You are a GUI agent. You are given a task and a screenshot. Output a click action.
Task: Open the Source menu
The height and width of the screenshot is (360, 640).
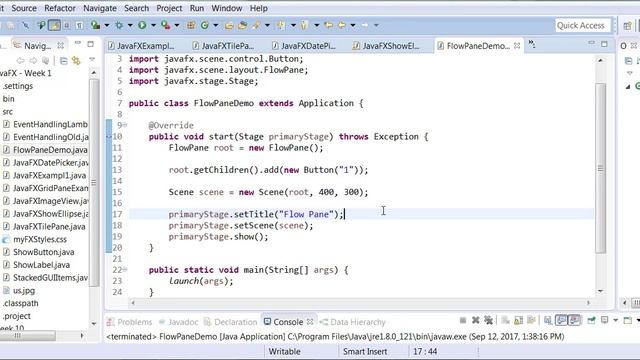tap(24, 8)
